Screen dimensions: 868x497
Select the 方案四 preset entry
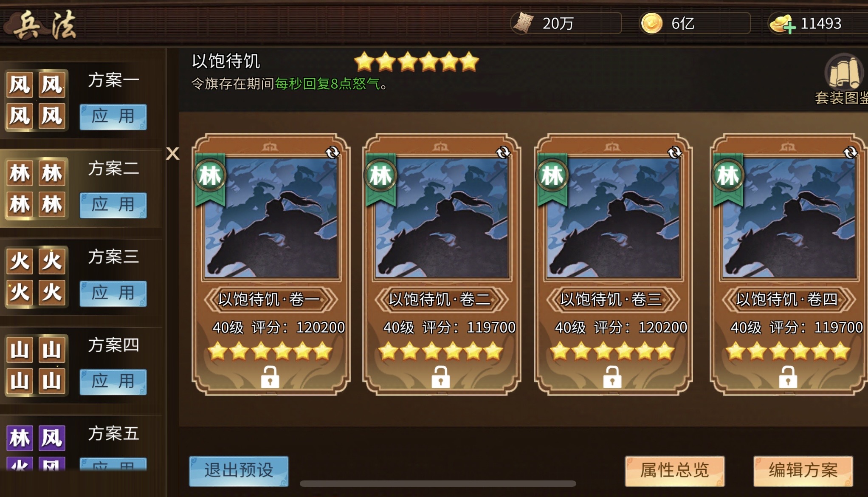click(81, 365)
